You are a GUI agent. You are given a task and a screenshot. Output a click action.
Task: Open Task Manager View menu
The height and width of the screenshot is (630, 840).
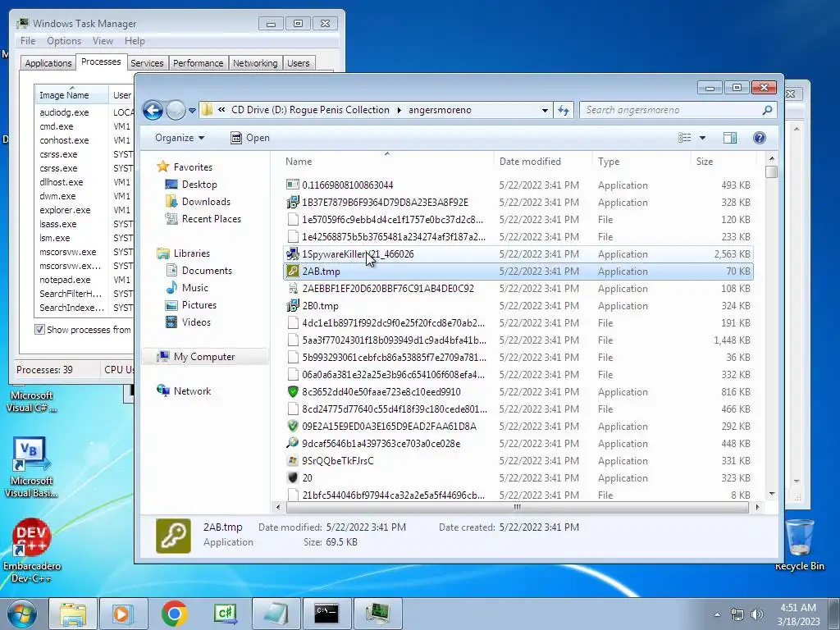click(x=103, y=41)
